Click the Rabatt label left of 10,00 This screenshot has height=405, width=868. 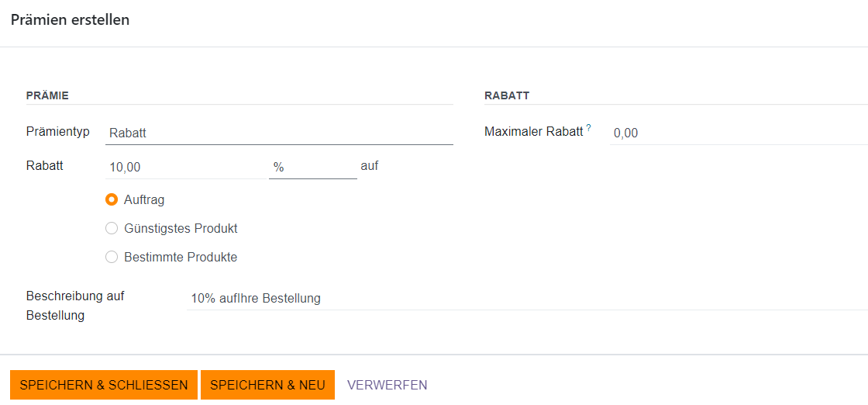pyautogui.click(x=45, y=165)
